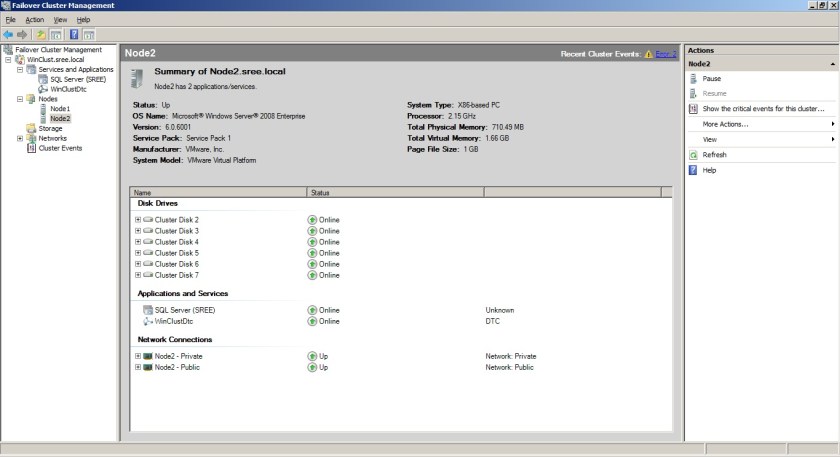The height and width of the screenshot is (457, 840).
Task: Select the Cluster Events tree icon
Action: click(x=31, y=148)
